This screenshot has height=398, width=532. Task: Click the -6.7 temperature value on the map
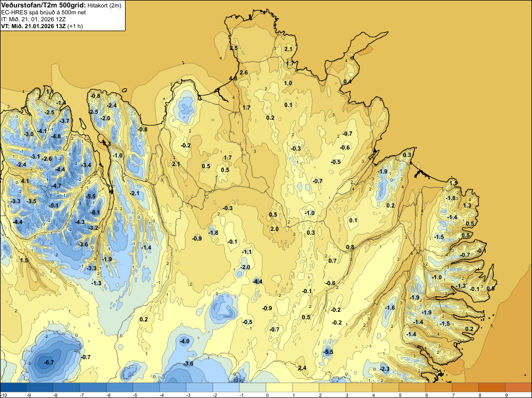(x=49, y=362)
